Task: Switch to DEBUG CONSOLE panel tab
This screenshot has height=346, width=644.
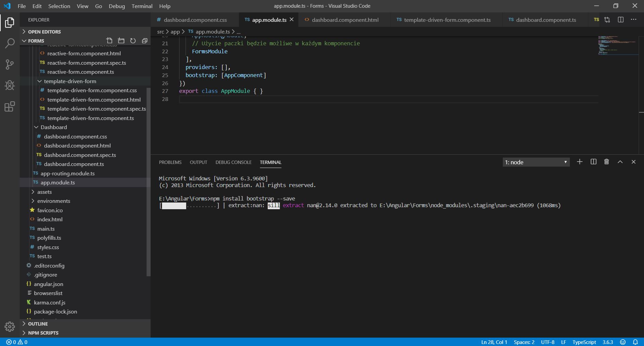Action: click(233, 162)
